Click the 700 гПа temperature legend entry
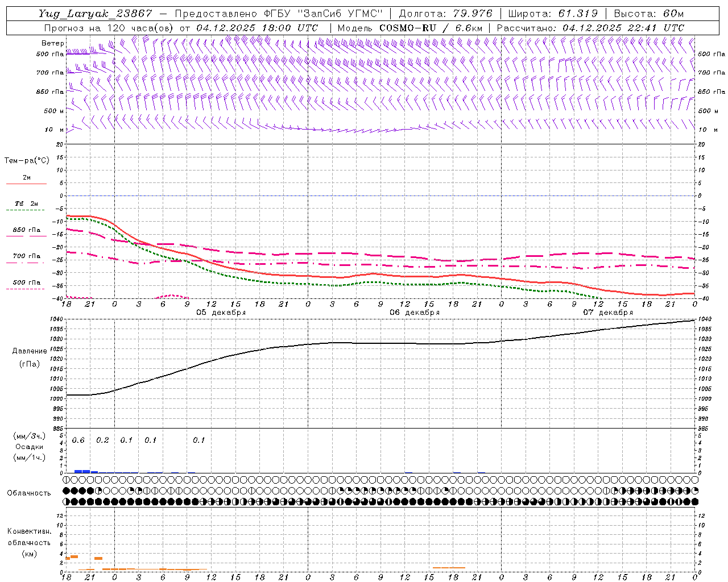This screenshot has height=582, width=728. tap(26, 256)
